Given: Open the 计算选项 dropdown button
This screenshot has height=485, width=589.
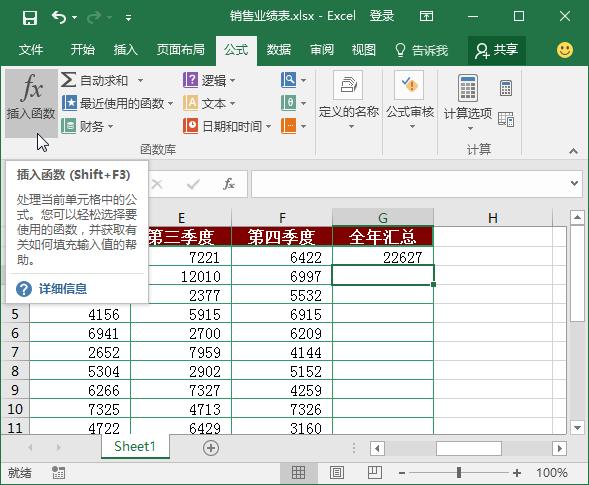Looking at the screenshot, I should pos(468,102).
